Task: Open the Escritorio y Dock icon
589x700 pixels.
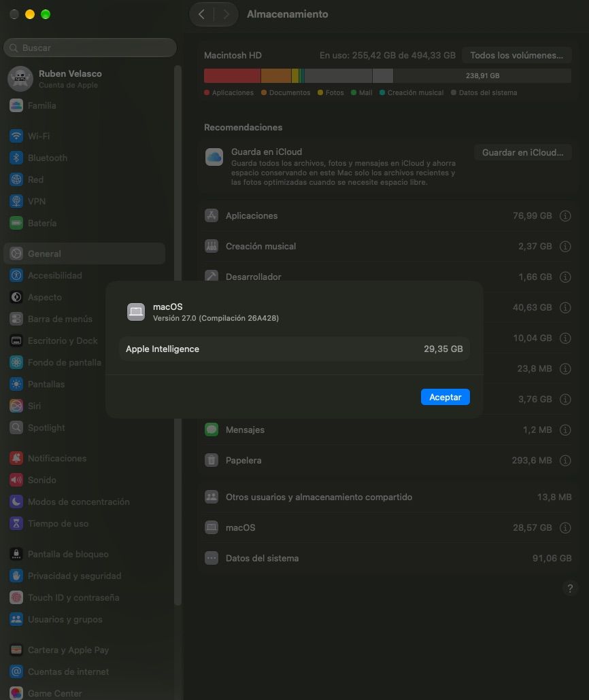Action: click(16, 340)
